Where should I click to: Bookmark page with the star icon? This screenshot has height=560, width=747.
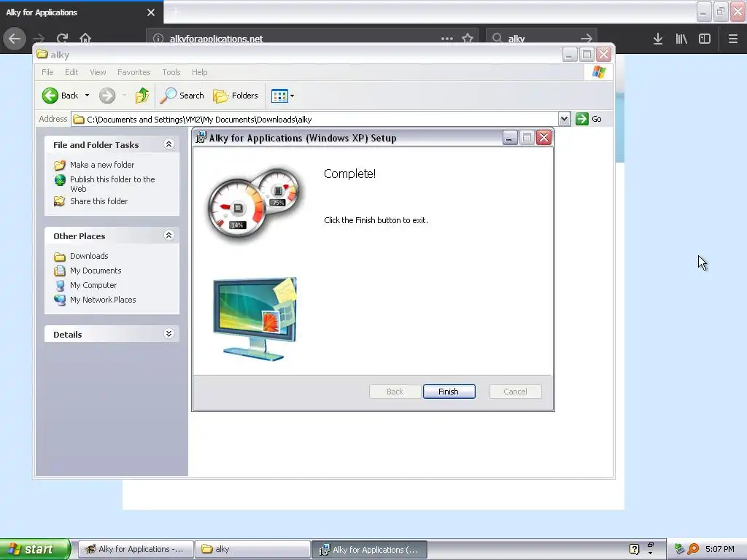click(468, 39)
